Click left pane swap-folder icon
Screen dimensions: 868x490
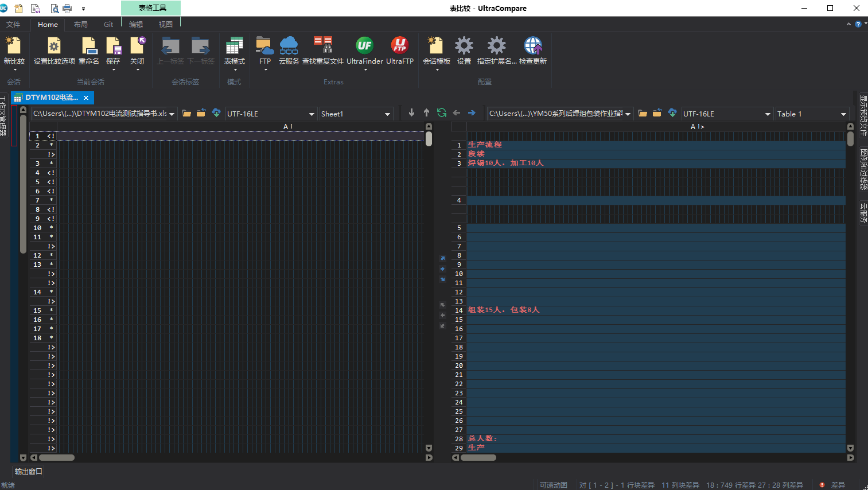click(x=201, y=113)
